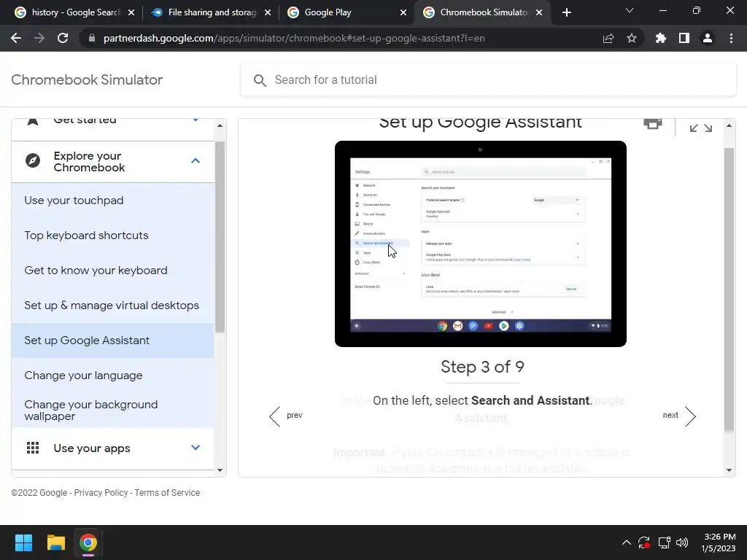The image size is (747, 560).
Task: Click the Play Store icon in simulator shelf
Action: pyautogui.click(x=503, y=326)
